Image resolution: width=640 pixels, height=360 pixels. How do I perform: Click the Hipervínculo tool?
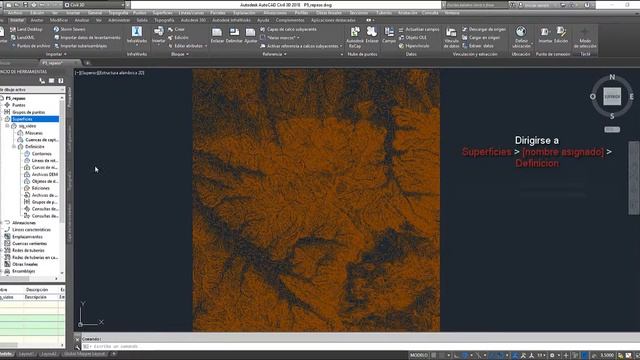[x=414, y=46]
